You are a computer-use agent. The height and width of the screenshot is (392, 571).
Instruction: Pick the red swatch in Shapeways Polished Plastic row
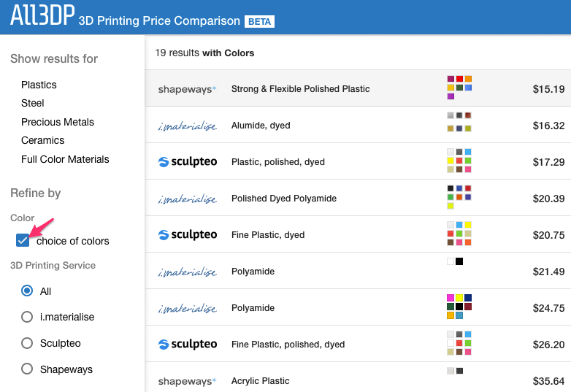[459, 79]
